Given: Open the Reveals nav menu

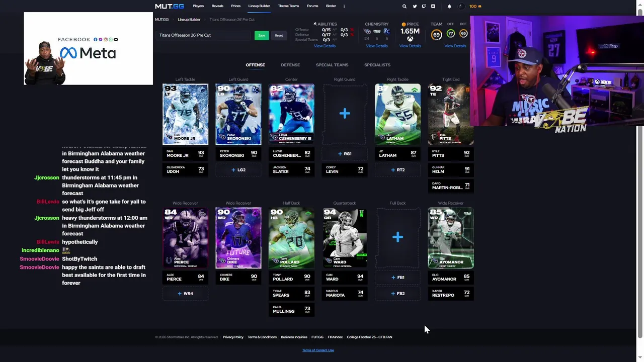Looking at the screenshot, I should pos(217,6).
